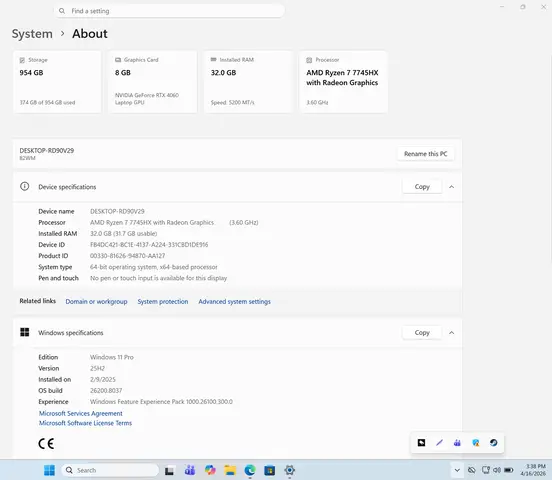Collapse the Windows specifications section
The image size is (552, 480).
click(452, 332)
